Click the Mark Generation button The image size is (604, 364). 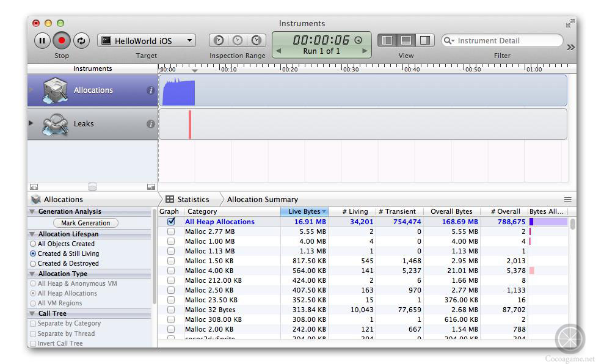coord(86,223)
